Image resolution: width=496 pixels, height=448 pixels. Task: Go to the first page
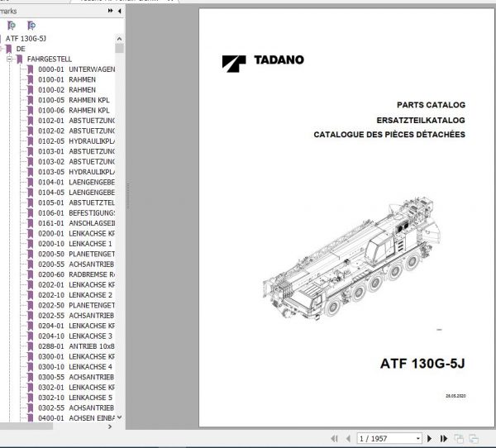point(334,439)
